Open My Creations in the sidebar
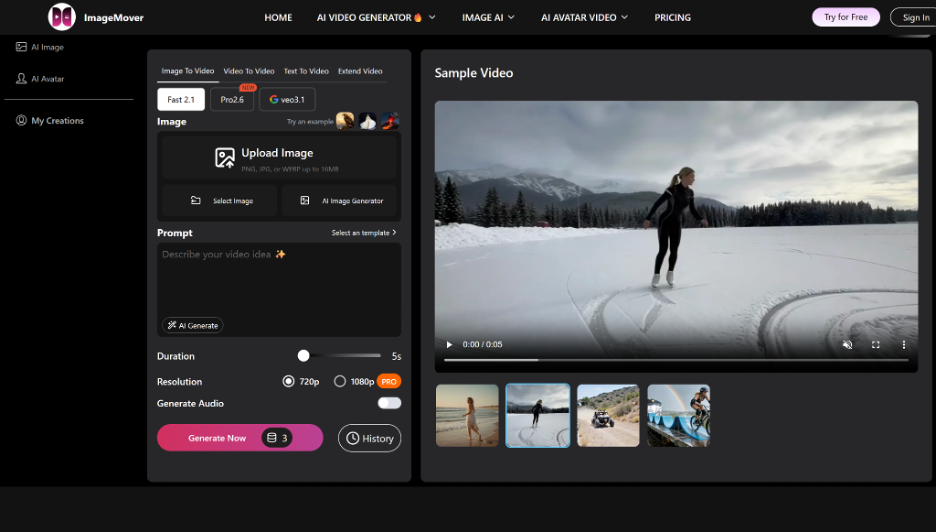 coord(50,120)
